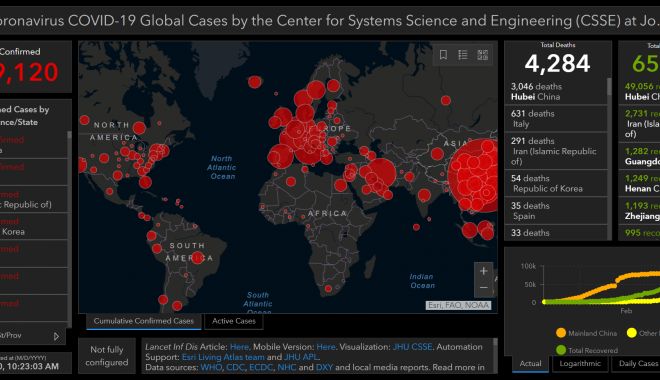Select the 291 deaths Iran row
The height and width of the screenshot is (380, 660).
point(556,151)
